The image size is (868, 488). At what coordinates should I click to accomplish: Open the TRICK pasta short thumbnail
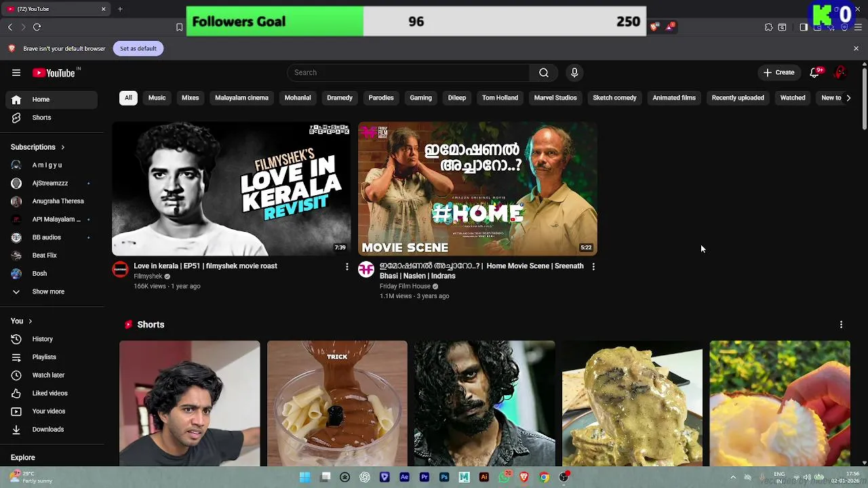[337, 403]
